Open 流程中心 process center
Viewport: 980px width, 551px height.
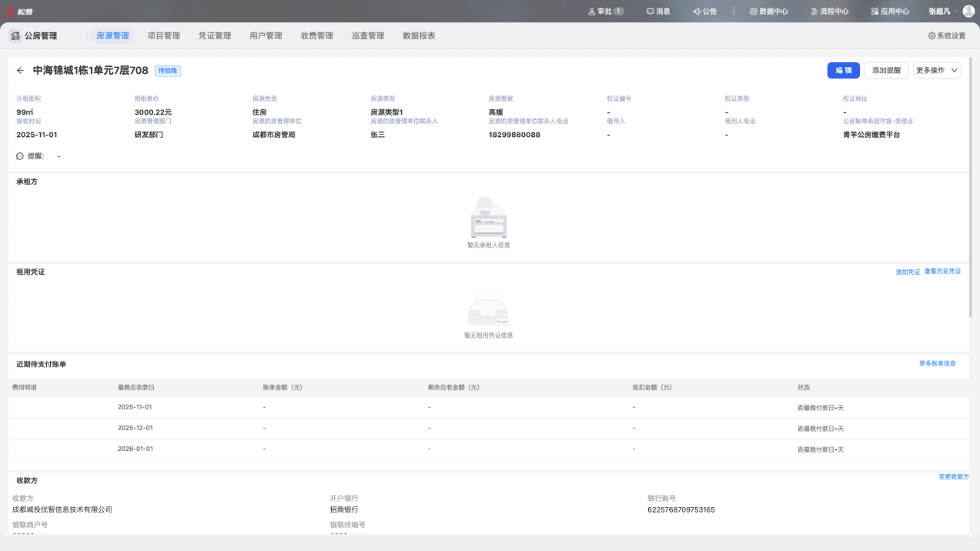coord(829,12)
